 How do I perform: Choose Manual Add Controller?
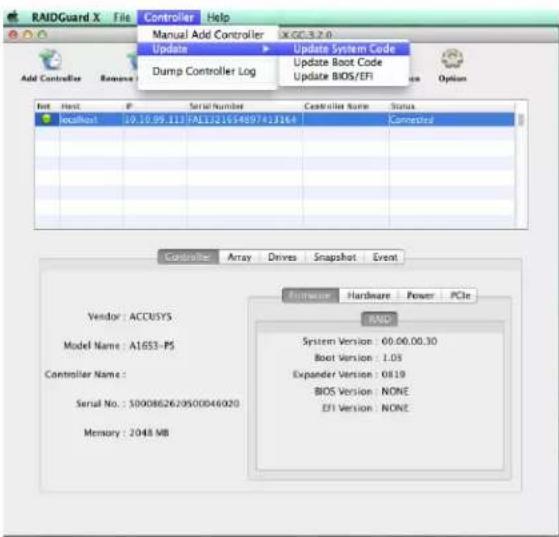pyautogui.click(x=207, y=35)
